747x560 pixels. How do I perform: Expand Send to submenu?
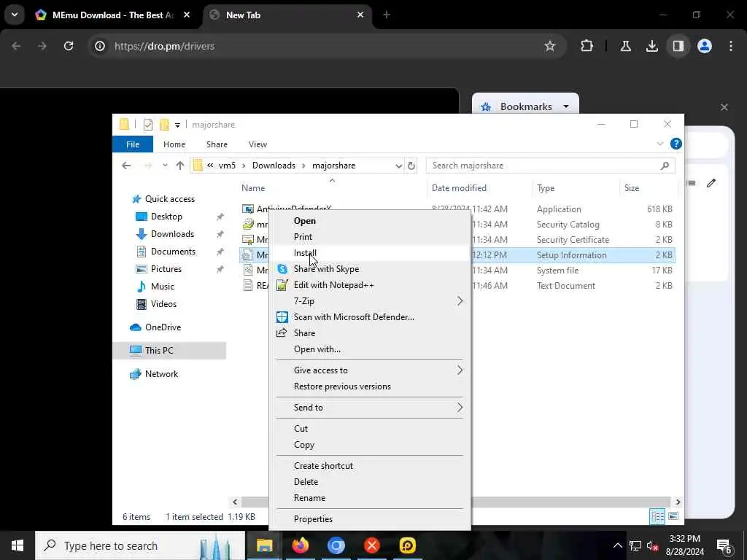[x=370, y=407]
